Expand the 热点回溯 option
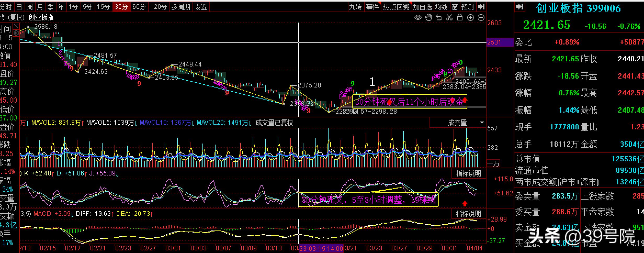Viewport: 644px width, 253px height. coord(396,7)
